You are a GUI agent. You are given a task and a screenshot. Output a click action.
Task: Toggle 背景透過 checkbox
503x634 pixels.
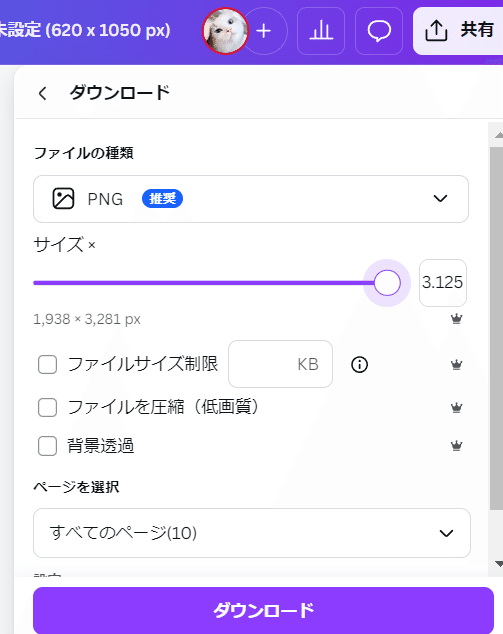click(47, 446)
